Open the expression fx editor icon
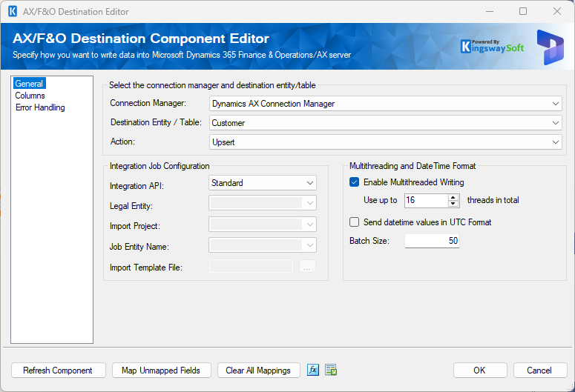Screen dimensions: 575x392 pos(313,370)
